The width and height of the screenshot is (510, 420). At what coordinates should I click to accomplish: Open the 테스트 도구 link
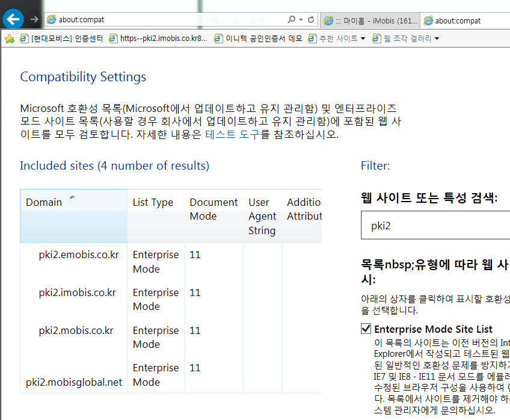pyautogui.click(x=232, y=134)
